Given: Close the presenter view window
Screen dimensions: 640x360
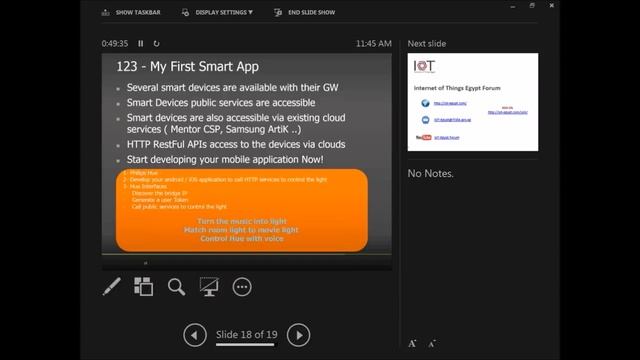Looking at the screenshot, I should pos(551,6).
